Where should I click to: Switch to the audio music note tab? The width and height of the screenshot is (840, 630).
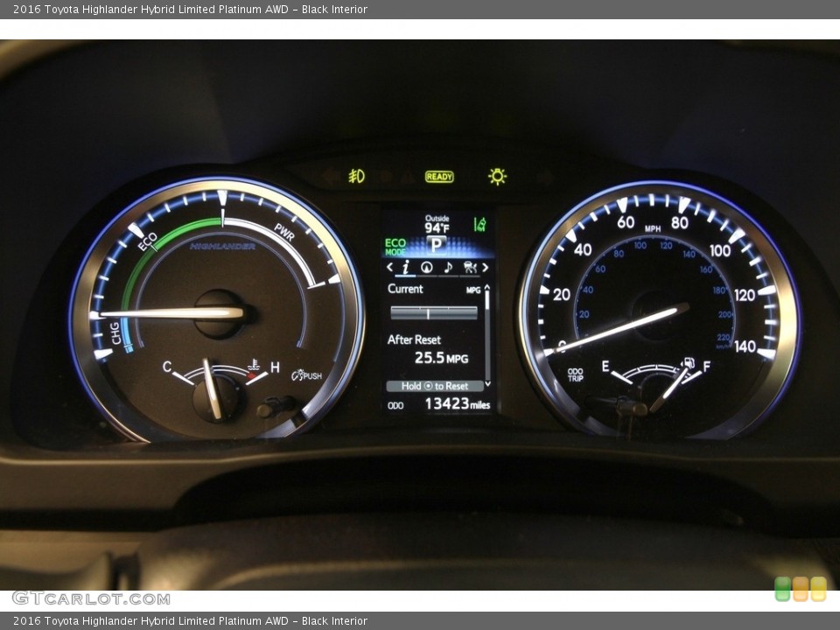point(448,267)
